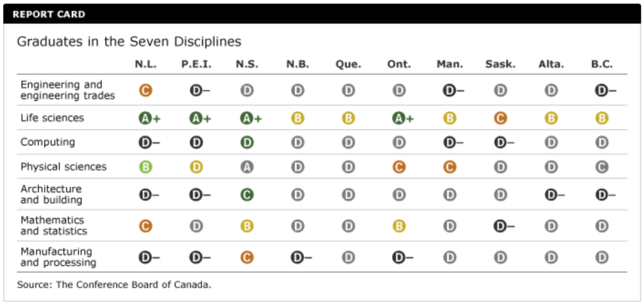Select Alberta's D– grade in Architecture and building
The height and width of the screenshot is (304, 644).
554,195
